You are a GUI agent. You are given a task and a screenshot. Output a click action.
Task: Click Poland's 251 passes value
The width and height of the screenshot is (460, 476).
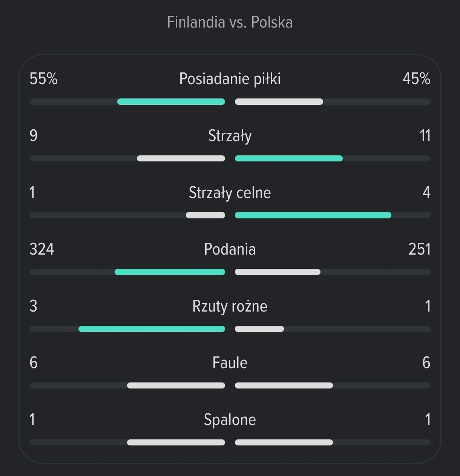pyautogui.click(x=419, y=249)
